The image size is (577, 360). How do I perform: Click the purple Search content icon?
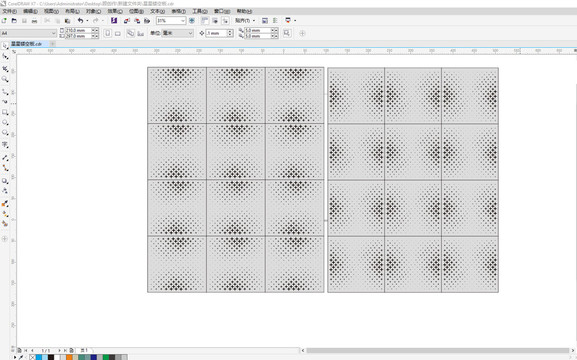(x=114, y=21)
